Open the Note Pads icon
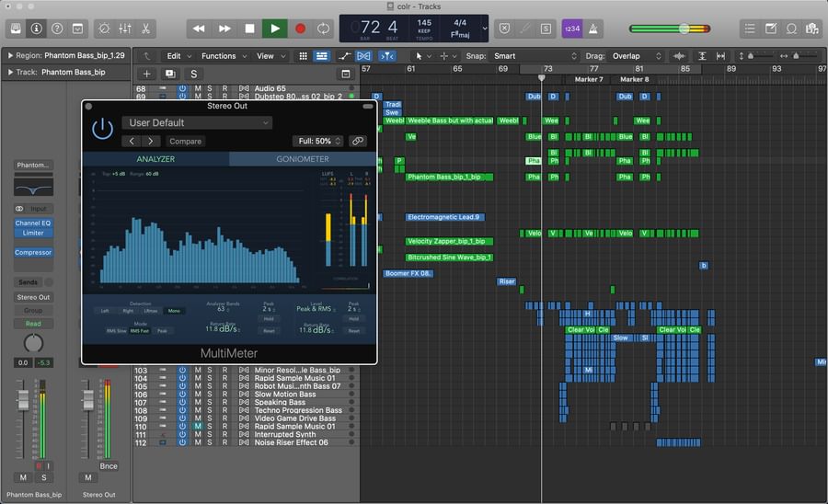Image resolution: width=828 pixels, height=504 pixels. click(x=770, y=29)
